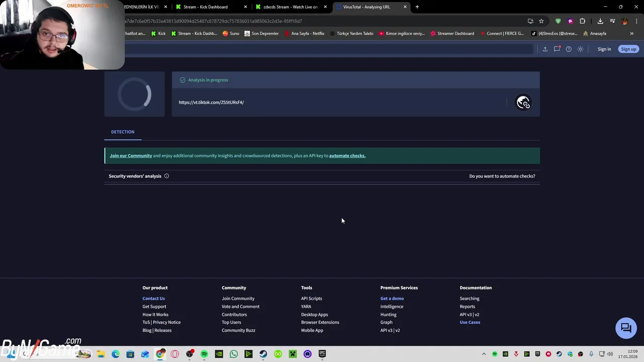Click the VirusTotal upload icon in header
The image size is (644, 362).
pos(545,49)
